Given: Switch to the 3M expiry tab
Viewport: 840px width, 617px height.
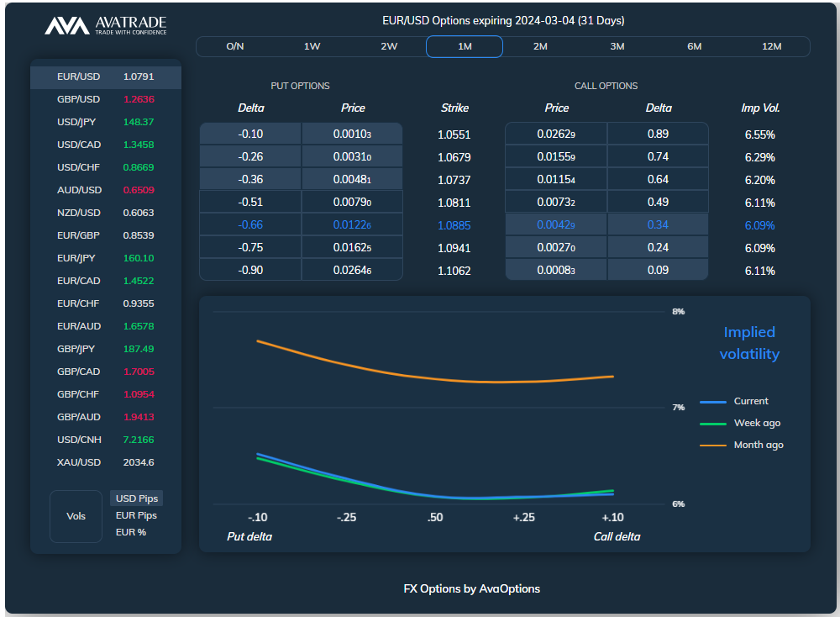Looking at the screenshot, I should [x=617, y=46].
